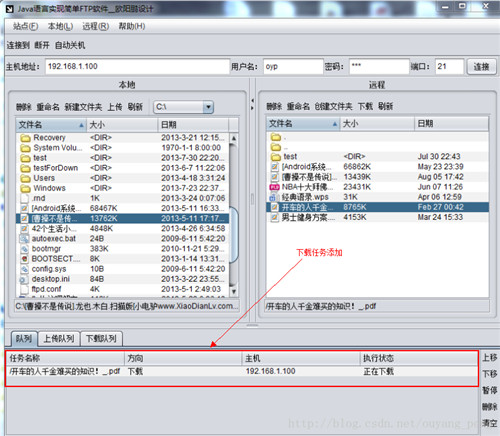The image size is (500, 436).
Task: Click the 主机地址 input field
Action: pyautogui.click(x=137, y=66)
